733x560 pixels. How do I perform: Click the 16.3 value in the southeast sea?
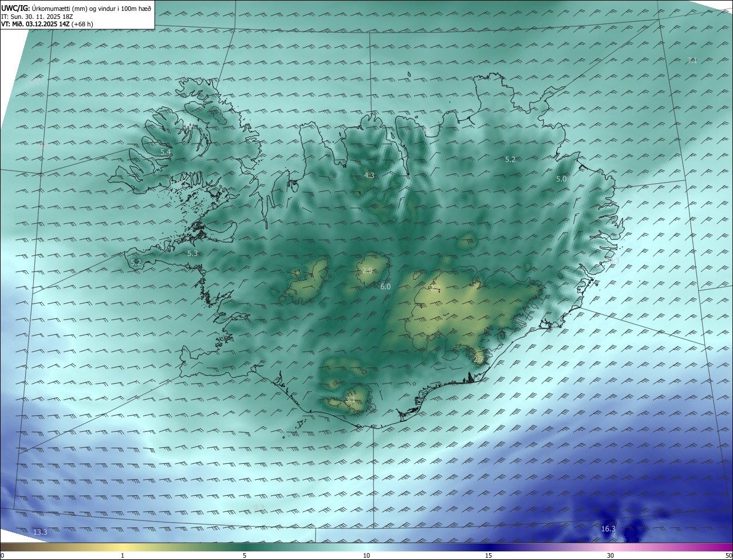pyautogui.click(x=608, y=529)
